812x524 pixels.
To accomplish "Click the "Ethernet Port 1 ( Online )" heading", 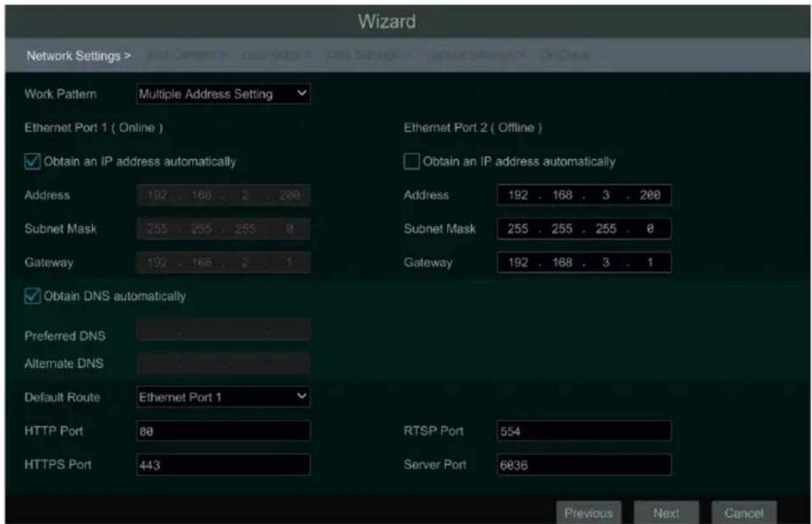I will (x=94, y=128).
